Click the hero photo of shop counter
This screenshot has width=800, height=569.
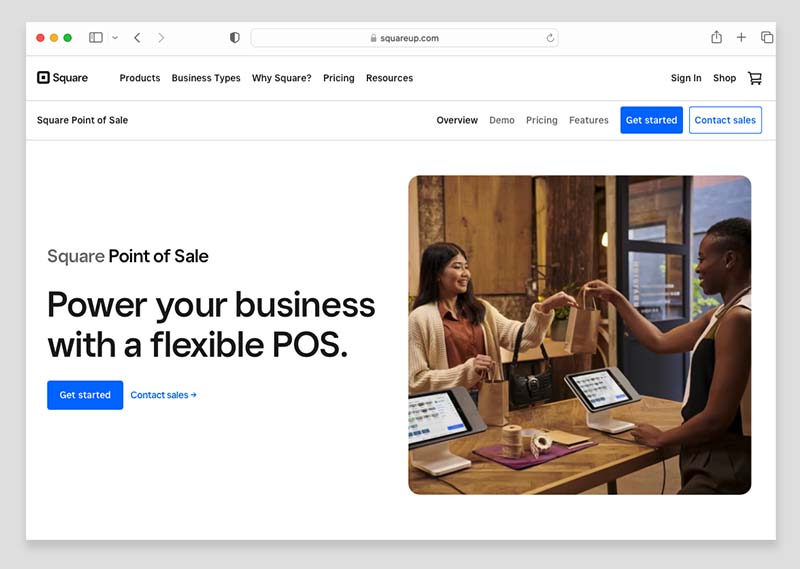(580, 335)
